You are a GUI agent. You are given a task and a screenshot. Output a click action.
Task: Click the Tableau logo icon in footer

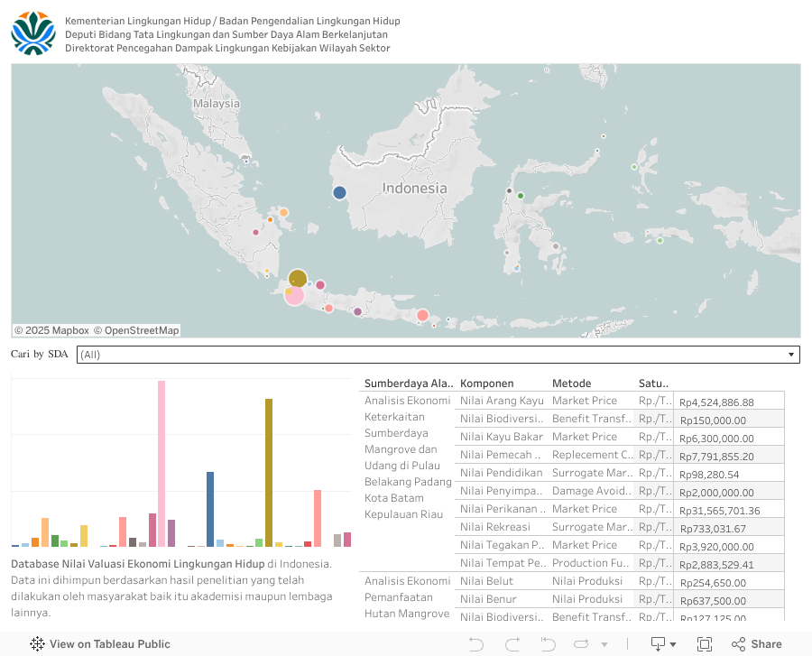tap(37, 644)
